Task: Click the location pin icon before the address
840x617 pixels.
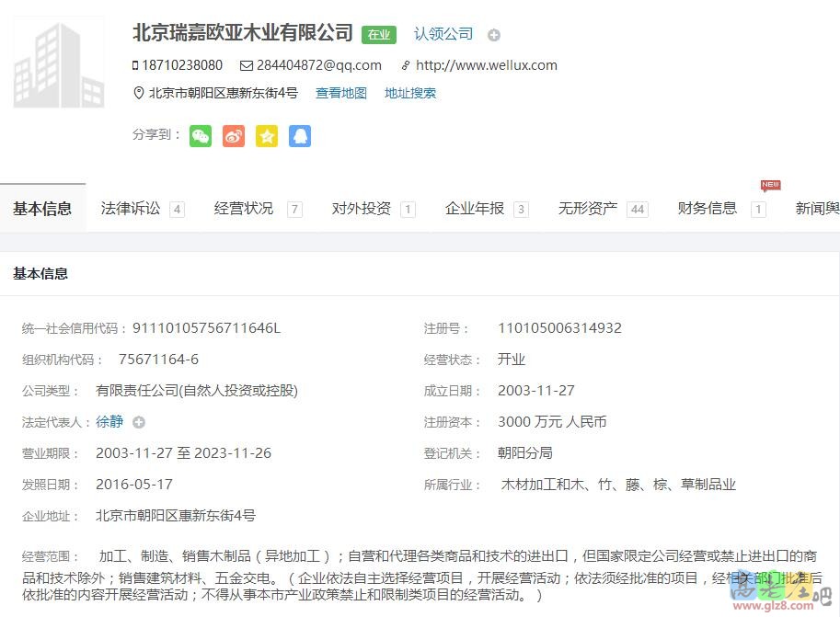Action: coord(139,92)
